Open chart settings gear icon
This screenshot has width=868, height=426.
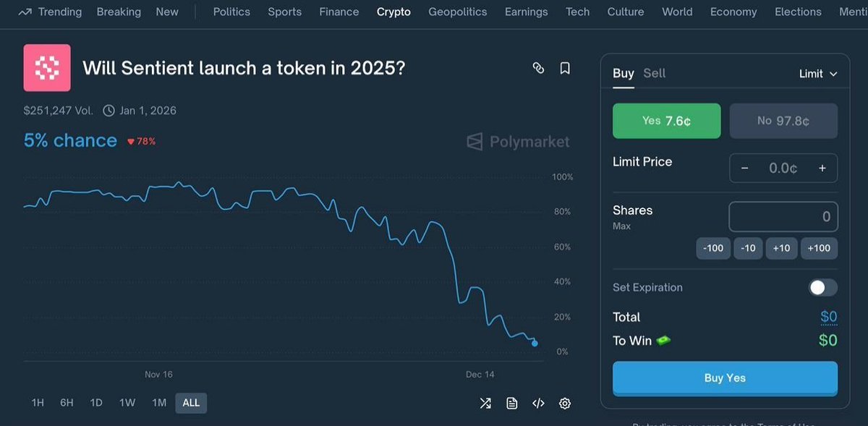[x=565, y=404]
